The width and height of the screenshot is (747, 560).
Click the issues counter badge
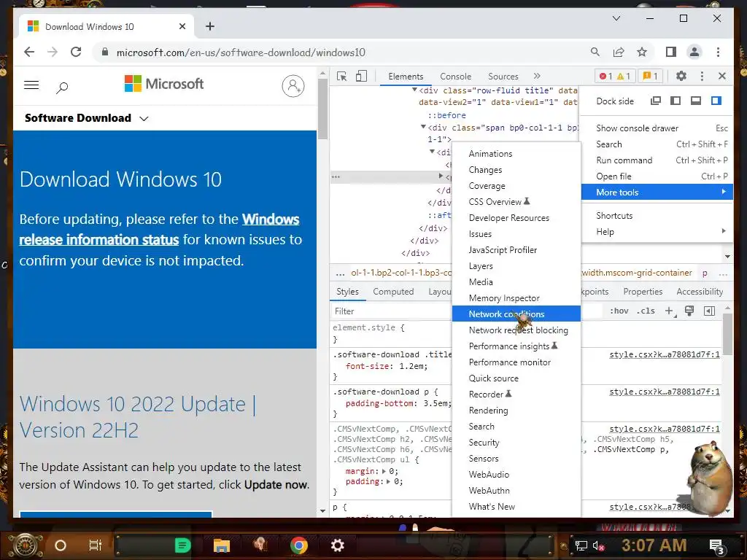pos(650,76)
